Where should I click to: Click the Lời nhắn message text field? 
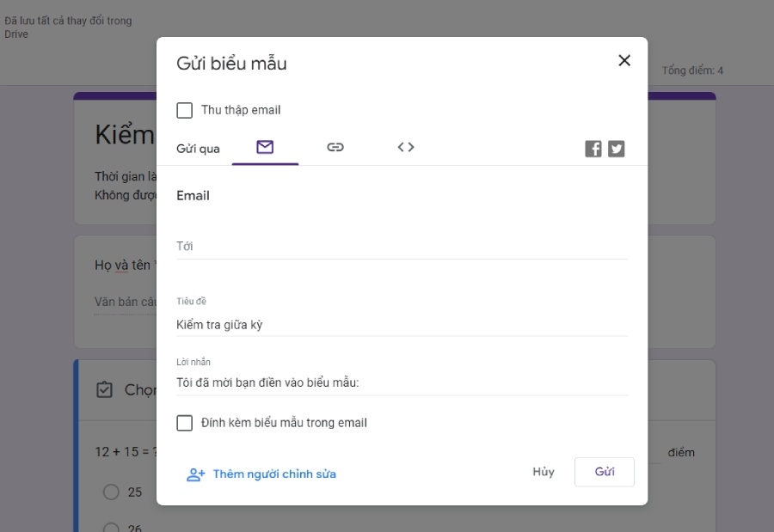tap(387, 384)
